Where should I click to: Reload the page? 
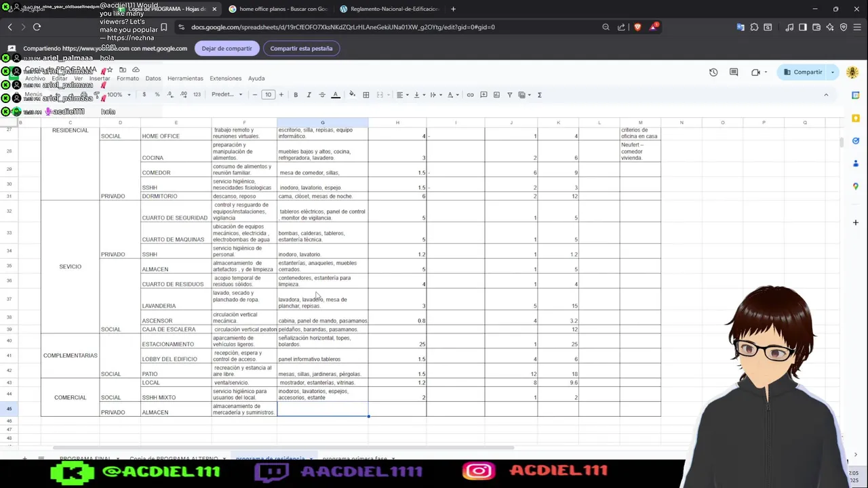point(37,27)
